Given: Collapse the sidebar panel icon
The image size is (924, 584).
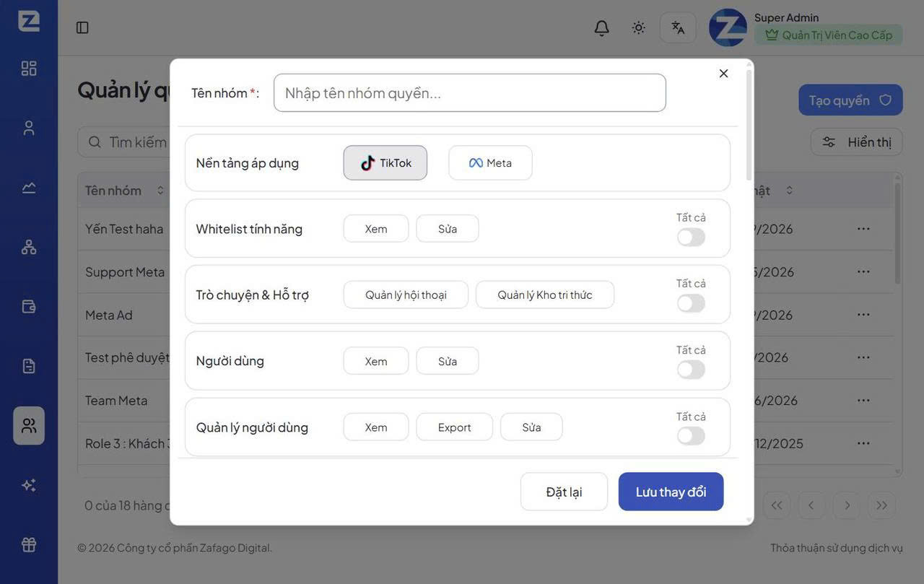Looking at the screenshot, I should click(x=82, y=27).
